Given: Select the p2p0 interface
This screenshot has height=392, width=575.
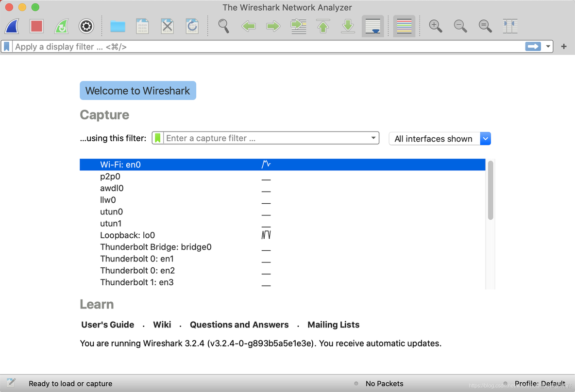Looking at the screenshot, I should (282, 177).
